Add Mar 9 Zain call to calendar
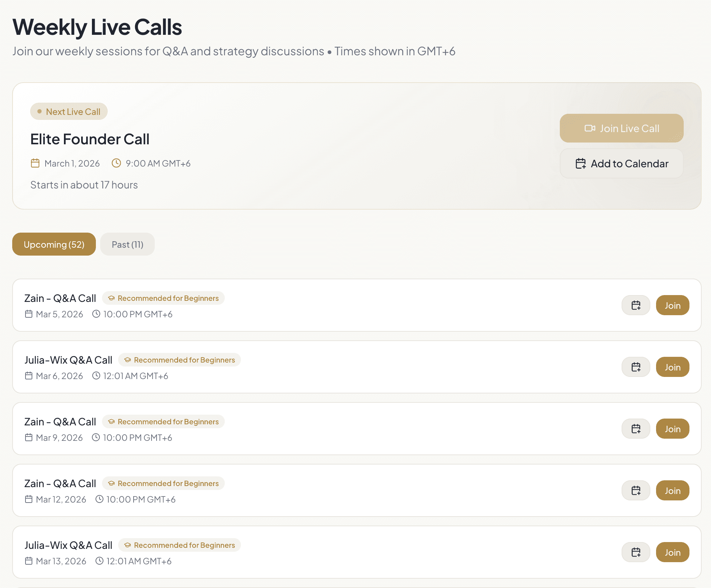The image size is (711, 588). [x=636, y=429]
